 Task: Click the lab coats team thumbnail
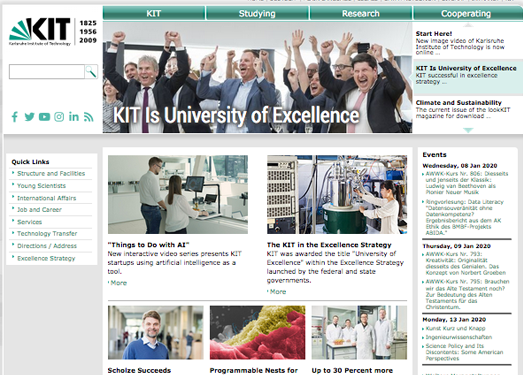(359, 332)
